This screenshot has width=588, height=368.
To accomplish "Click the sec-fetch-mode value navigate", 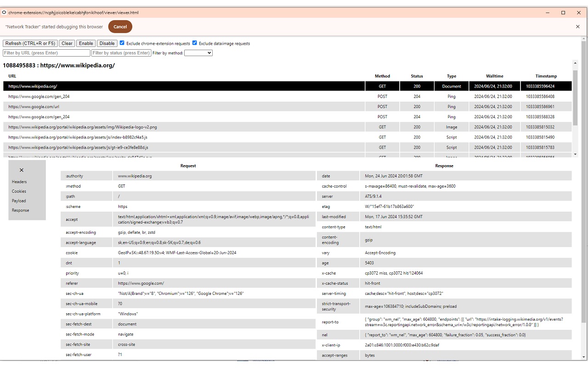I will point(126,334).
